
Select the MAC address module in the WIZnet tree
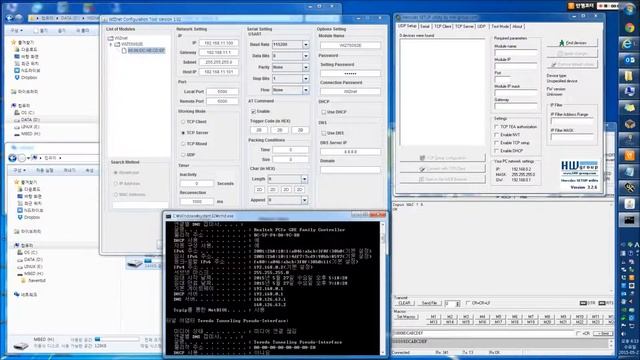pyautogui.click(x=146, y=51)
